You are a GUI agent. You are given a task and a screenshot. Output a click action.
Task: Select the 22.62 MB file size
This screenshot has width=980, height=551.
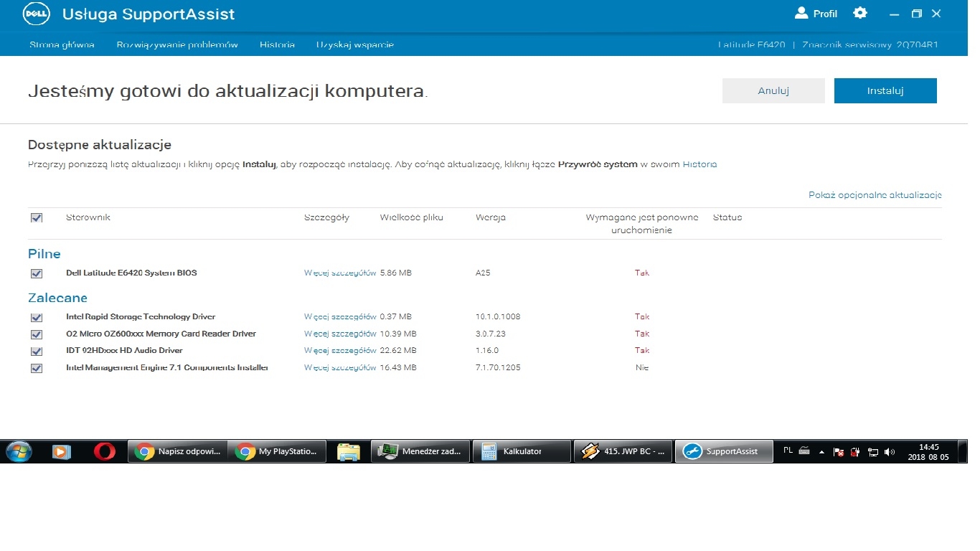click(398, 351)
